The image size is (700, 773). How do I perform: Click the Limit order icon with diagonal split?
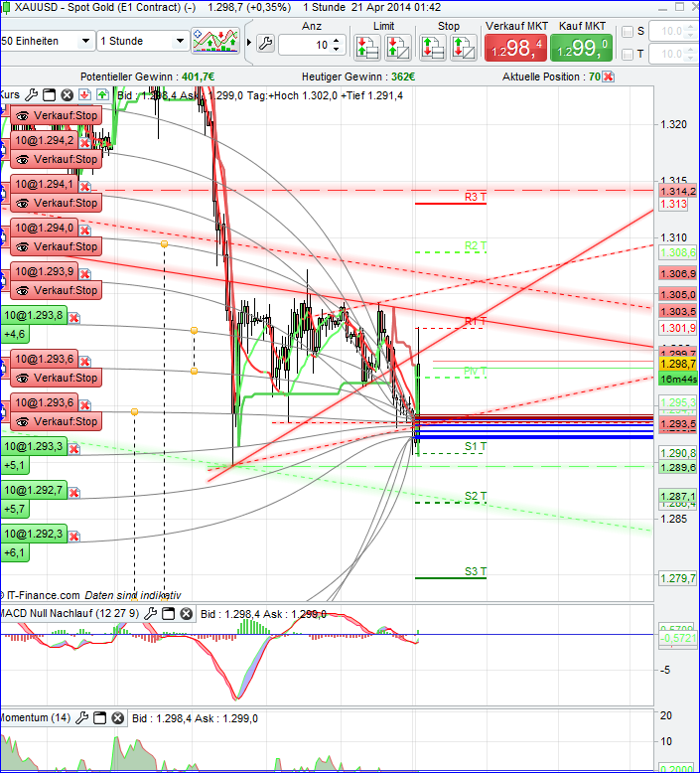click(x=398, y=48)
